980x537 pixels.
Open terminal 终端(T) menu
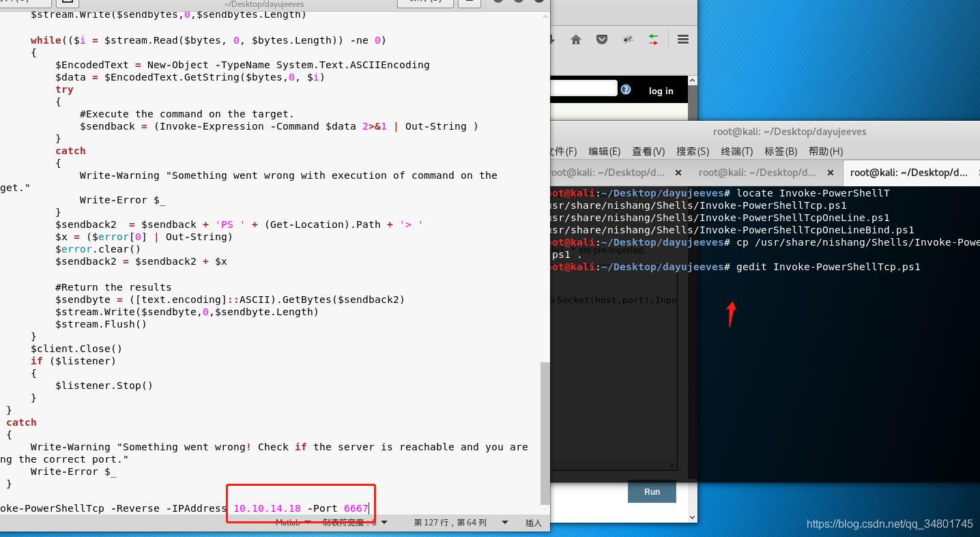coord(737,151)
